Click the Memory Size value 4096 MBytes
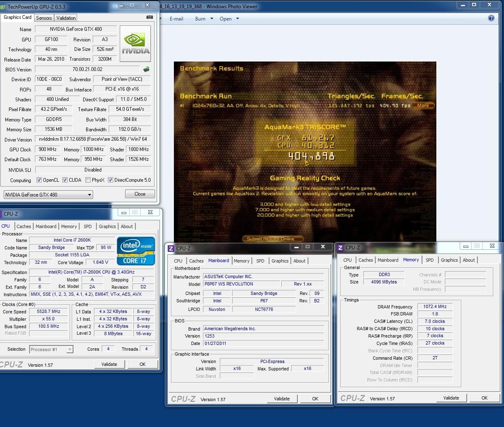 click(384, 282)
